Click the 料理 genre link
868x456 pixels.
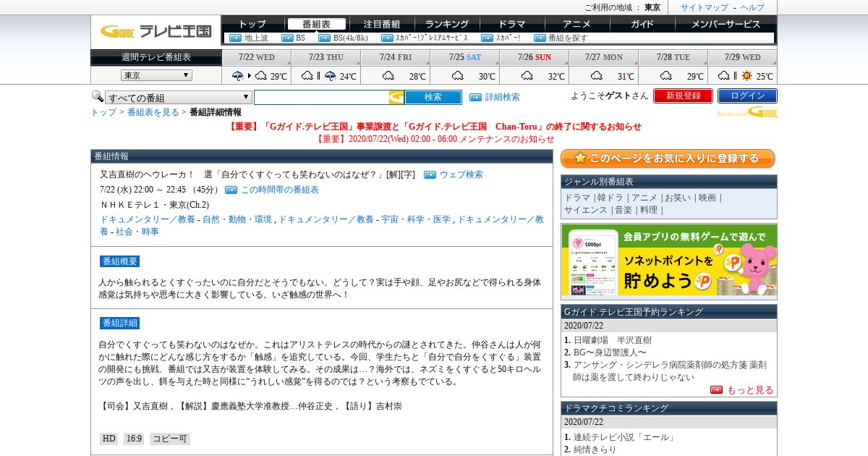click(x=649, y=210)
